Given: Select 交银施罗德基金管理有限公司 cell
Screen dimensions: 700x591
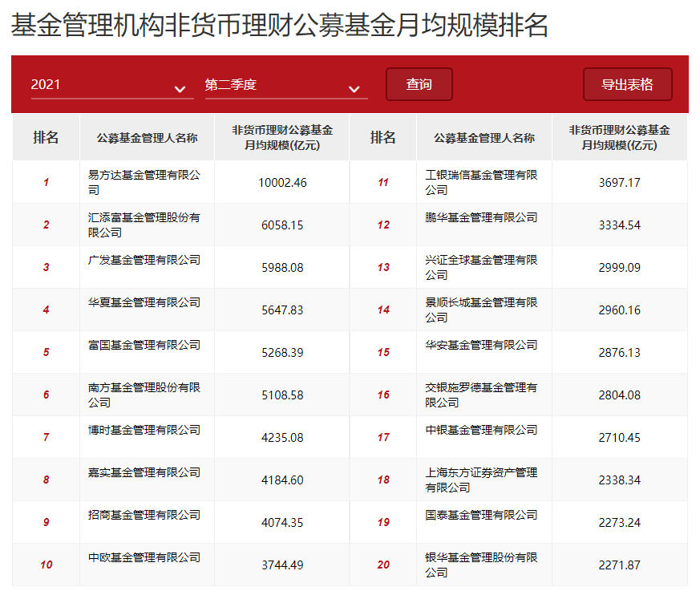Looking at the screenshot, I should (484, 395).
